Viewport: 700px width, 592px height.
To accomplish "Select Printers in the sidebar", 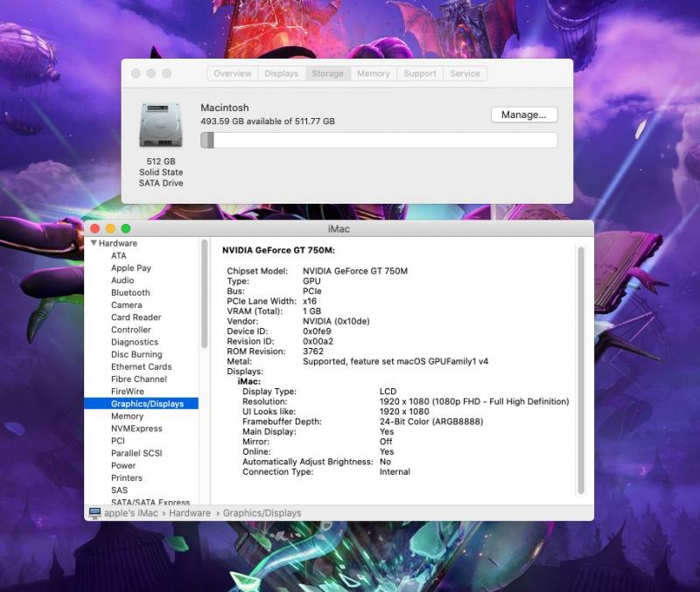I will [x=127, y=477].
